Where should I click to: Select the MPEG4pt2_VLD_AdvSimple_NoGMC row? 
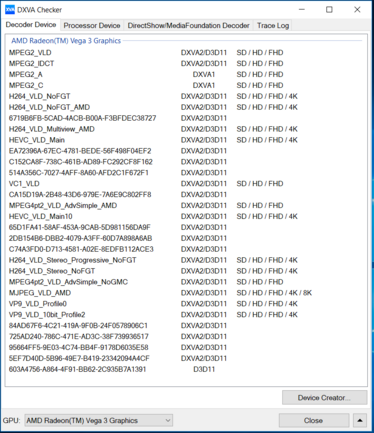[187, 282]
